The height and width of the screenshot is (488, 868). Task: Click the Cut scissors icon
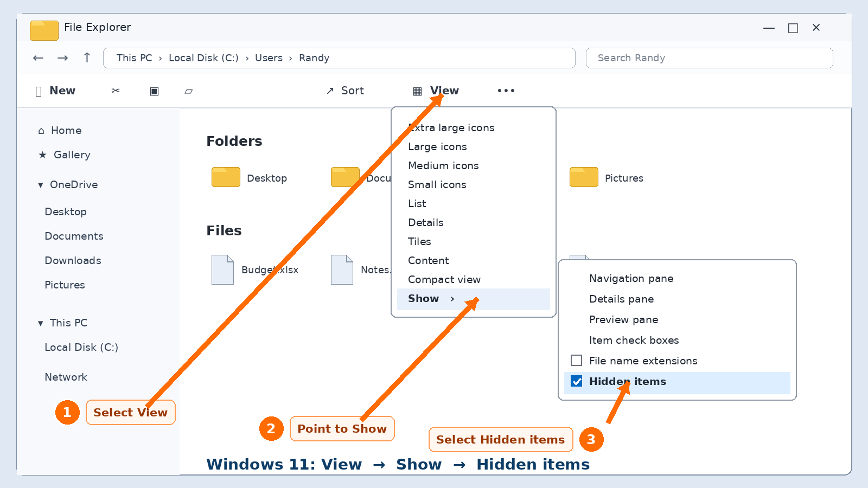pyautogui.click(x=116, y=91)
